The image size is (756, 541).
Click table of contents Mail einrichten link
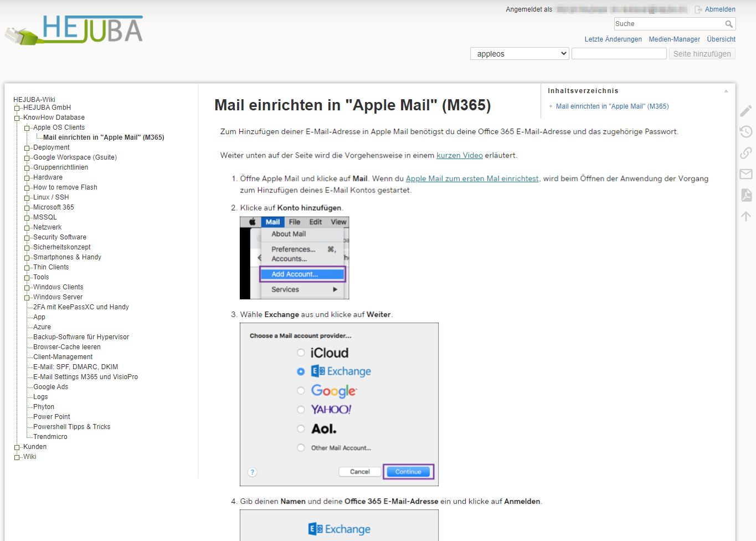[x=612, y=106]
